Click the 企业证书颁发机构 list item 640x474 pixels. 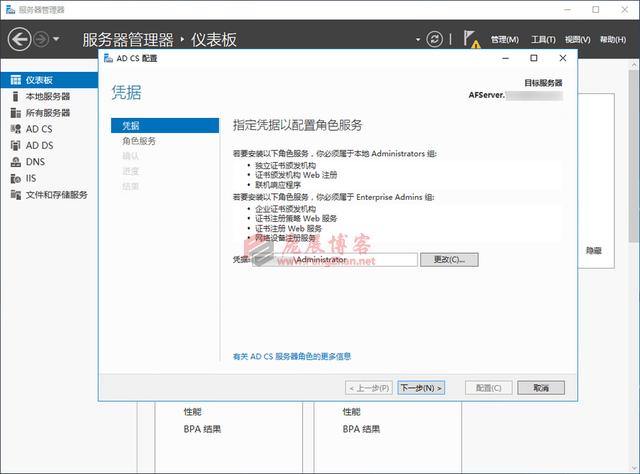tap(285, 209)
